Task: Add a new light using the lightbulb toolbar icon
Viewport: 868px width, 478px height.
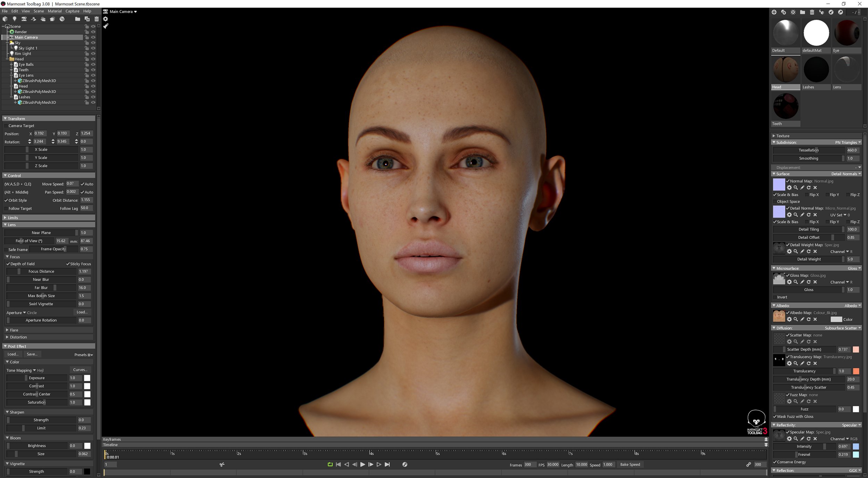Action: (x=15, y=19)
